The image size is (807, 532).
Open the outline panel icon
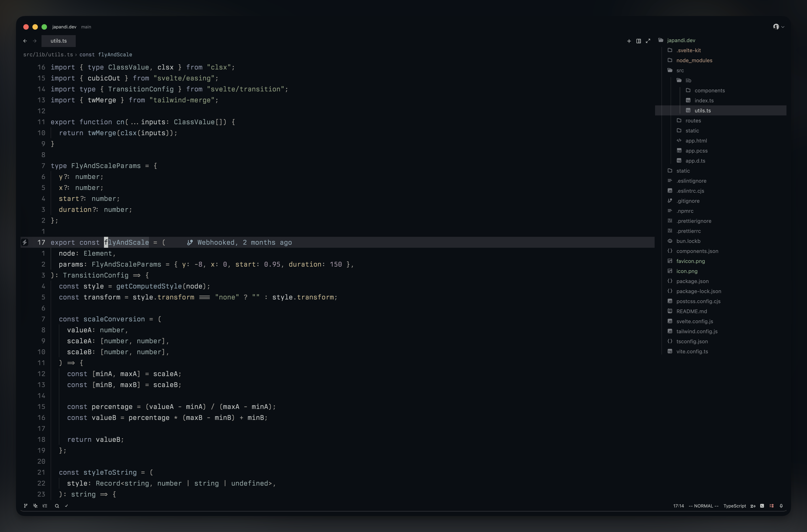[45, 506]
